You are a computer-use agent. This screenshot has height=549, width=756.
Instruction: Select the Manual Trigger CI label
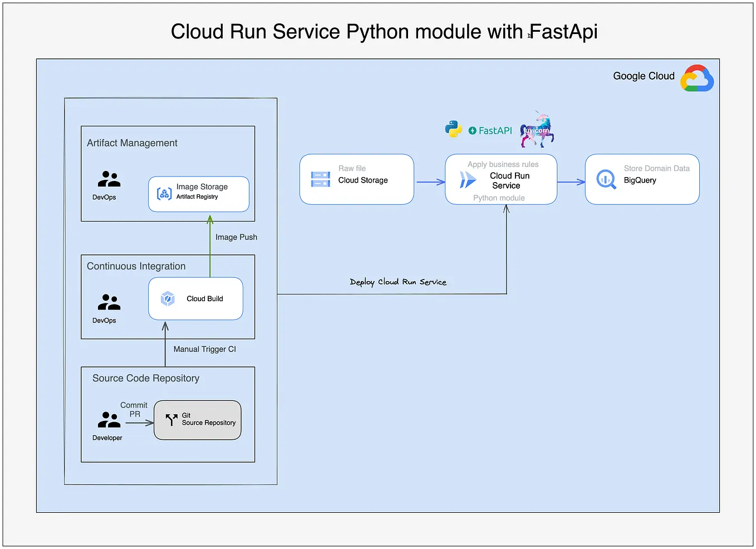pyautogui.click(x=205, y=349)
